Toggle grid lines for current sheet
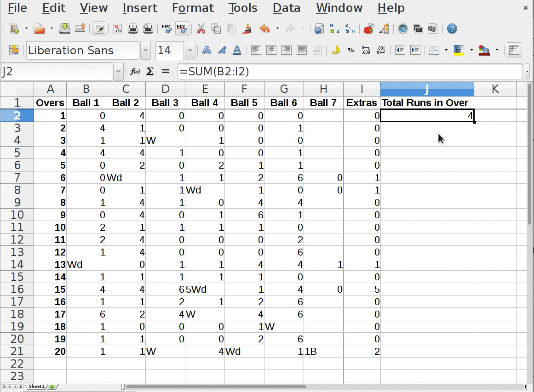Screen dimensions: 534x392 [514, 51]
